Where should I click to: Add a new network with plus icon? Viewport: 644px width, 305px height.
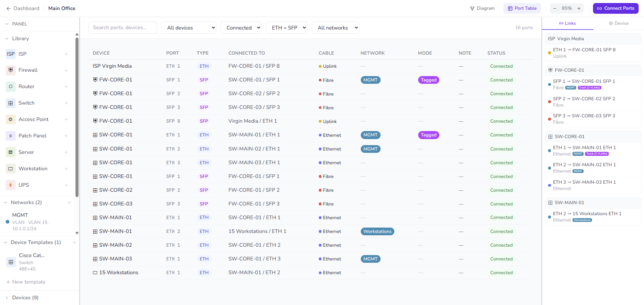tap(69, 202)
